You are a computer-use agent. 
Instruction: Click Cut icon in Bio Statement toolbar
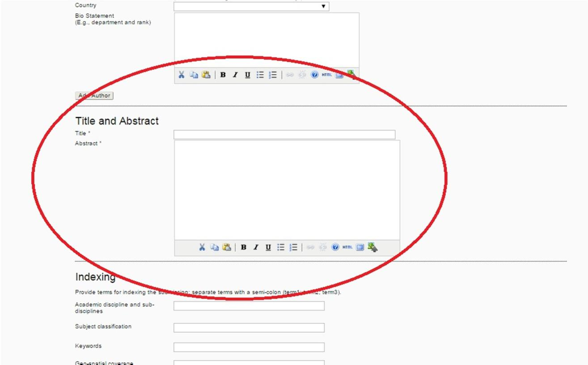click(x=181, y=75)
